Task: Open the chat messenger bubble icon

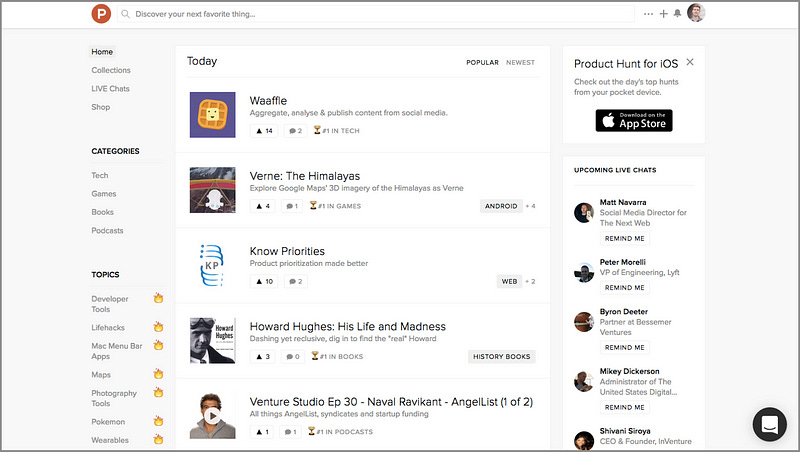Action: point(769,424)
